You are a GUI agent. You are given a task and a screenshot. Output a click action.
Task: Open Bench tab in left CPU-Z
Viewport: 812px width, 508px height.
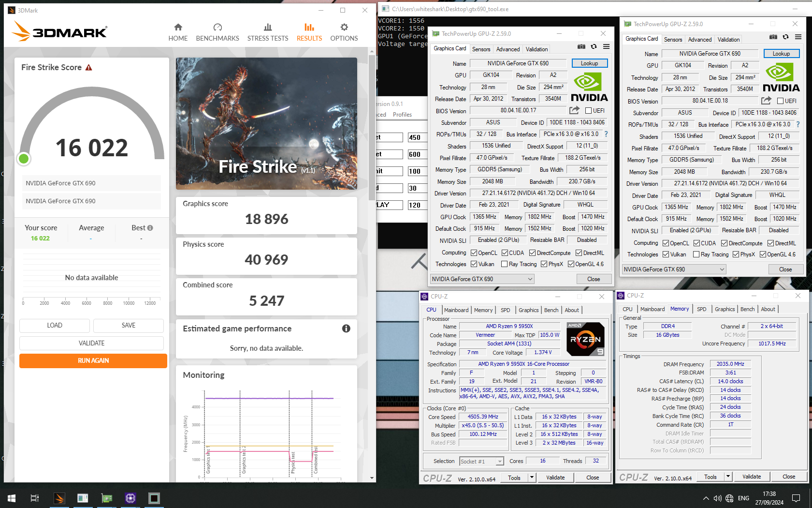point(551,310)
